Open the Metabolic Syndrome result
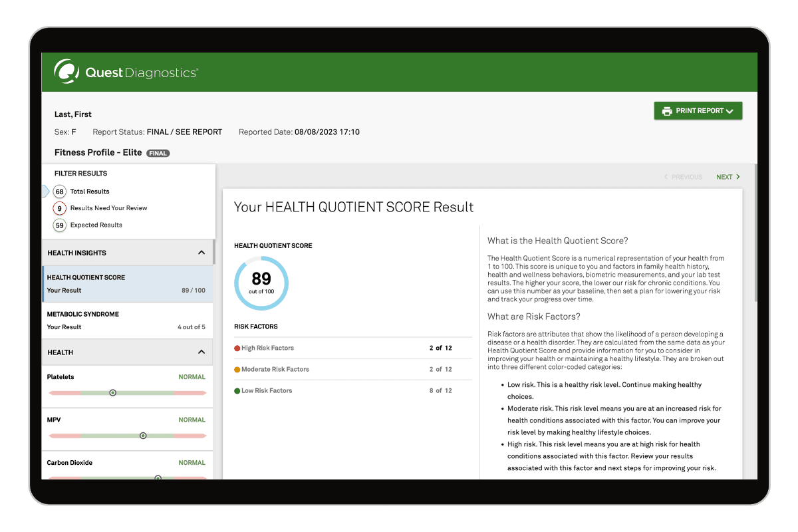Image resolution: width=798 pixels, height=532 pixels. tap(126, 320)
